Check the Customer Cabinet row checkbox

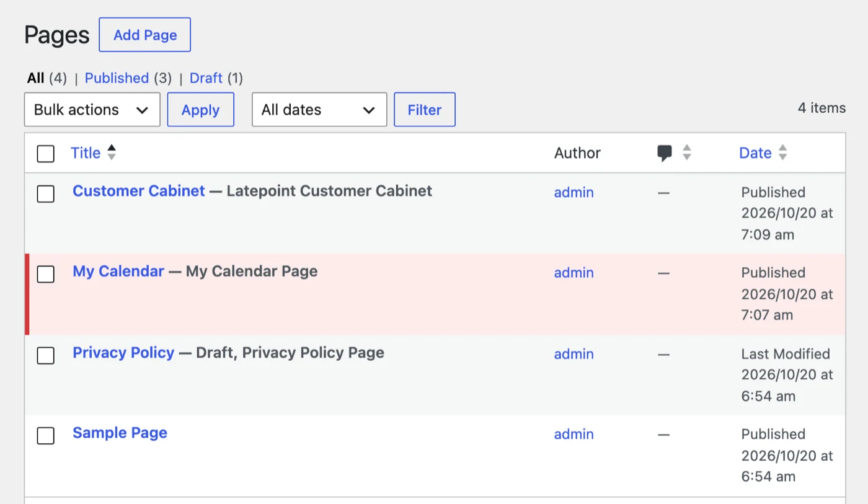[45, 193]
